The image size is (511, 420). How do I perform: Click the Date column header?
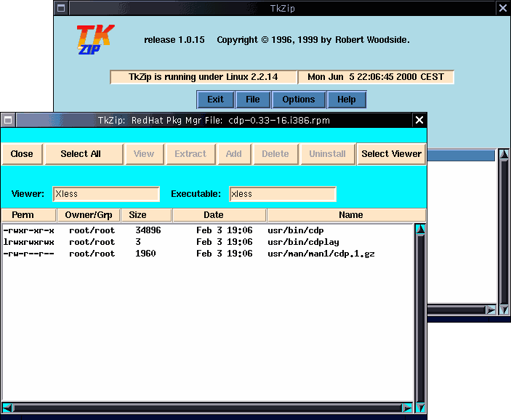click(220, 215)
